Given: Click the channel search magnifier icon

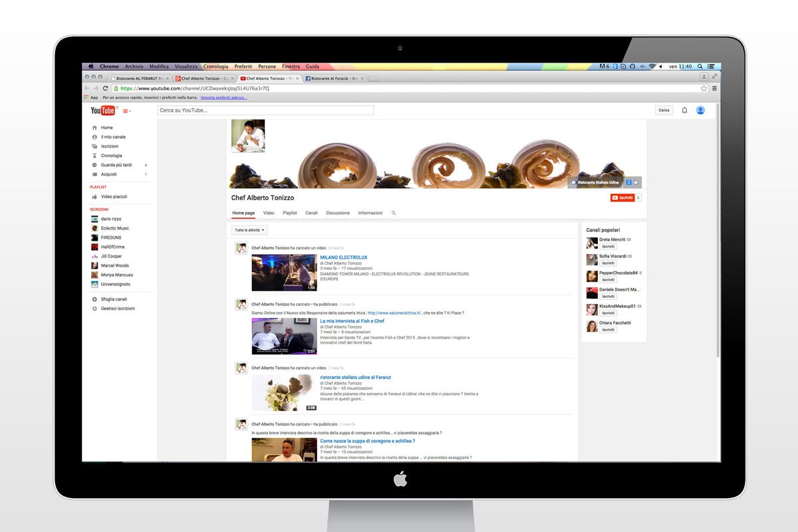Looking at the screenshot, I should (394, 213).
